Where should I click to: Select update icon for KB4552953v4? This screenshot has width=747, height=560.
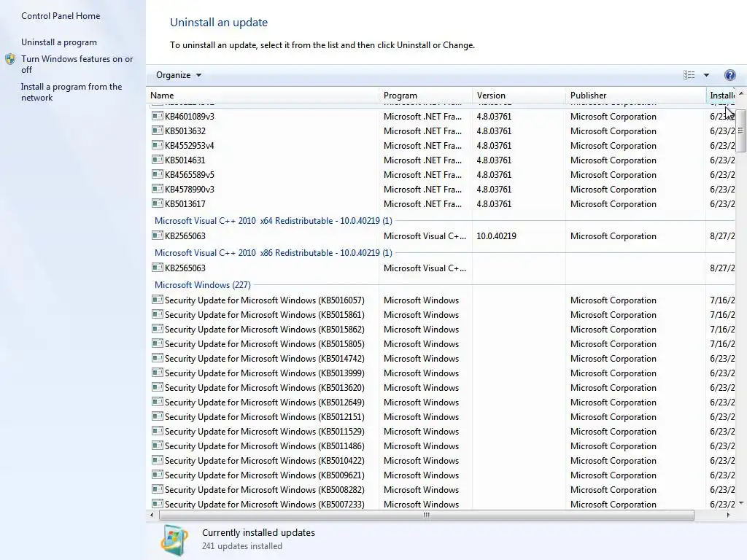click(158, 145)
